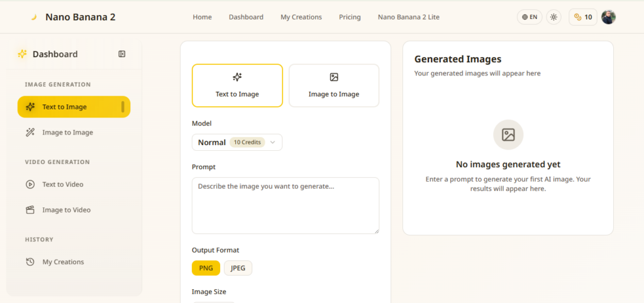Toggle the light/dark theme sun icon
The image size is (644, 303).
tap(553, 17)
